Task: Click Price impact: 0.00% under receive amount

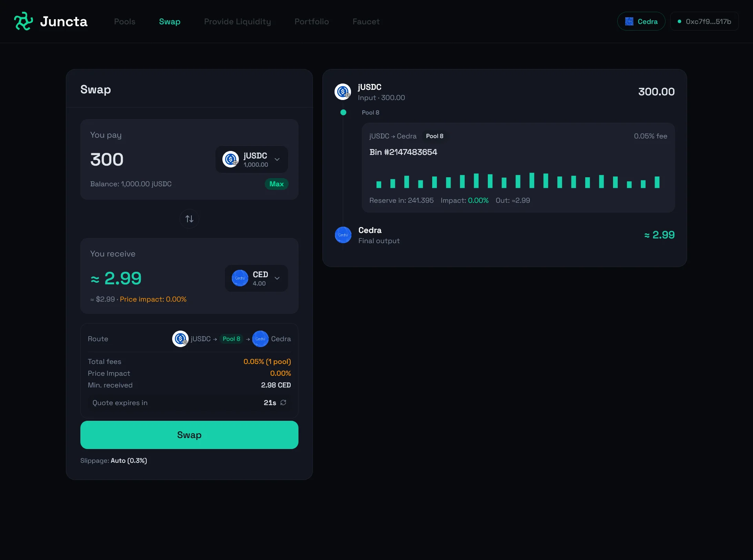Action: pos(153,299)
